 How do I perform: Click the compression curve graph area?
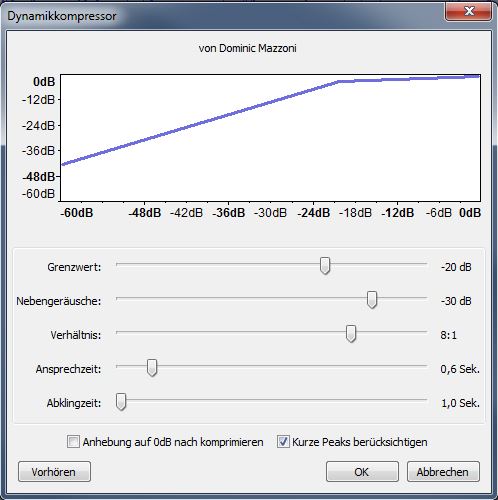(x=270, y=138)
